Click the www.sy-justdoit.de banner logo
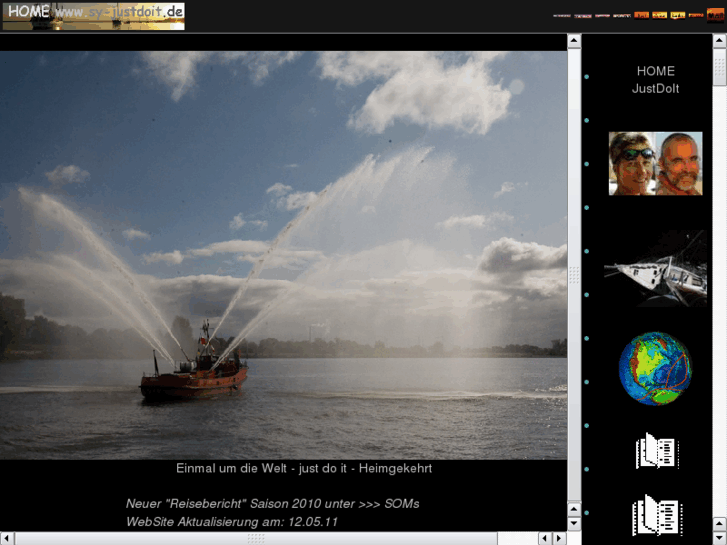727x545 pixels. point(120,14)
